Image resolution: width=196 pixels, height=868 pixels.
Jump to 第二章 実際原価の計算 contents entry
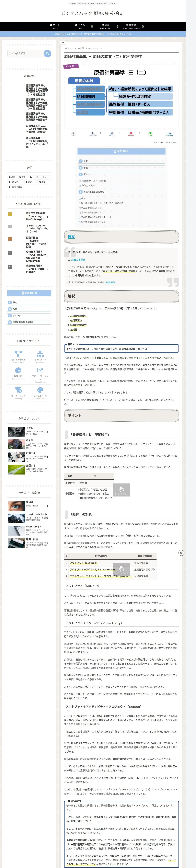pyautogui.click(x=91, y=208)
